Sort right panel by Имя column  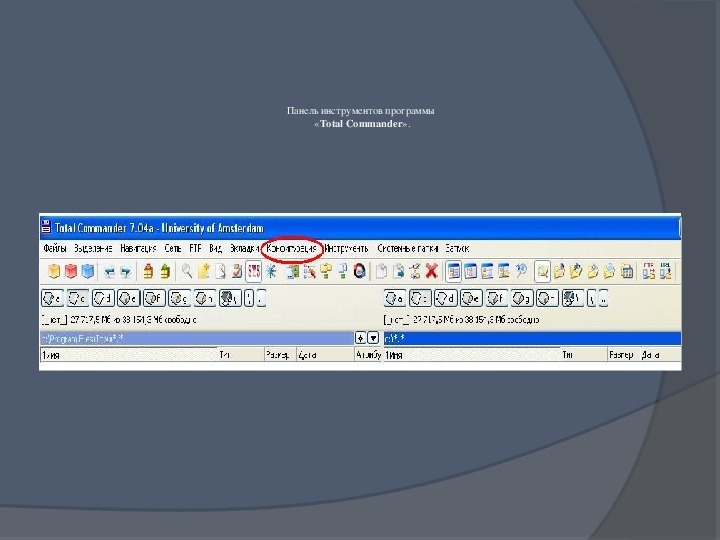pos(472,354)
